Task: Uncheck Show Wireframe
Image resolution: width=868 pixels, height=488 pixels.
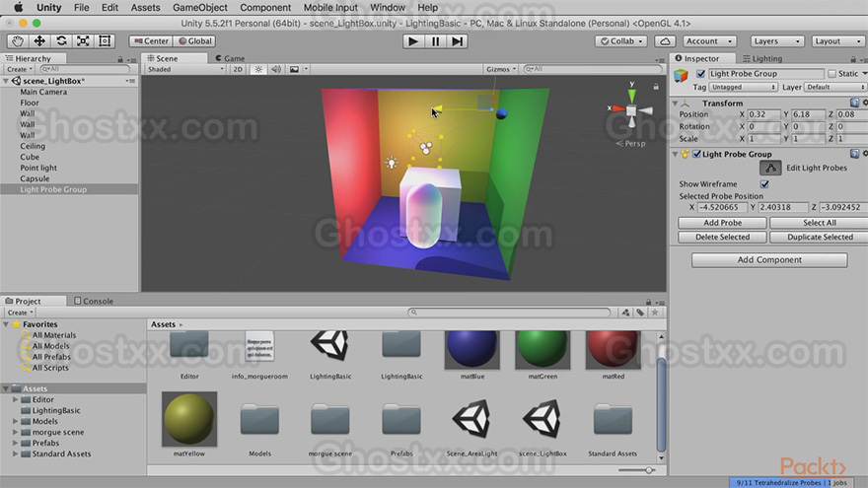Action: click(764, 183)
